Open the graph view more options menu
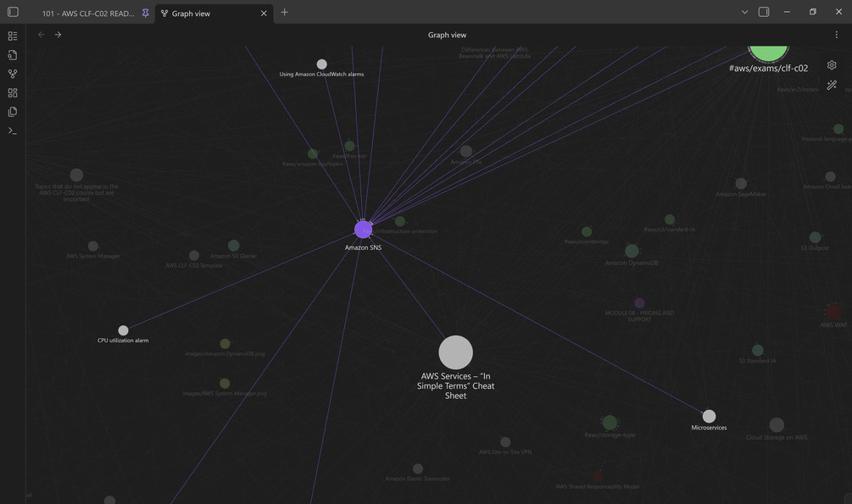This screenshot has height=504, width=852. click(836, 35)
